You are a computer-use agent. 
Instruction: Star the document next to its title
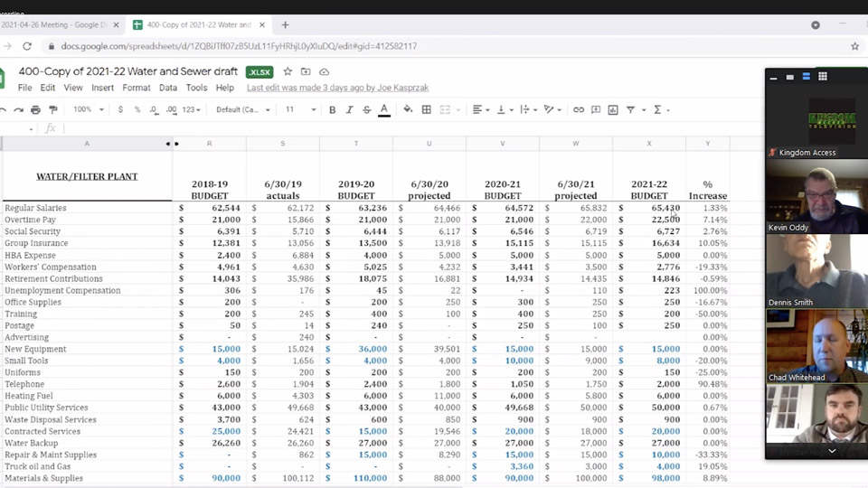click(288, 71)
